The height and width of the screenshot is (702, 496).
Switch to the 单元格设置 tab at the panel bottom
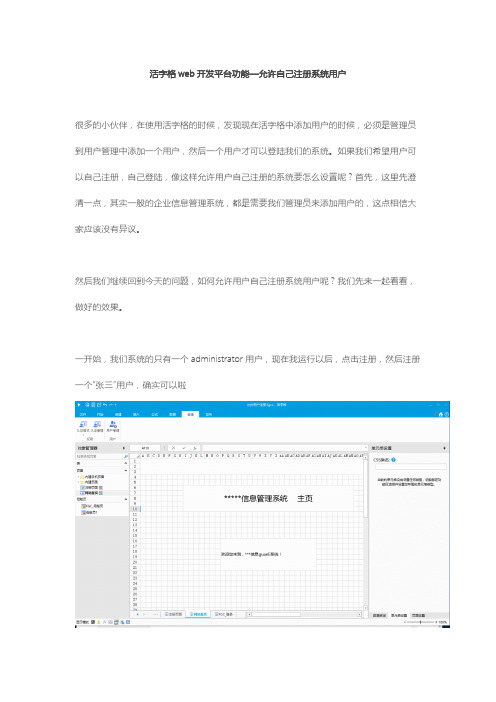tap(399, 616)
